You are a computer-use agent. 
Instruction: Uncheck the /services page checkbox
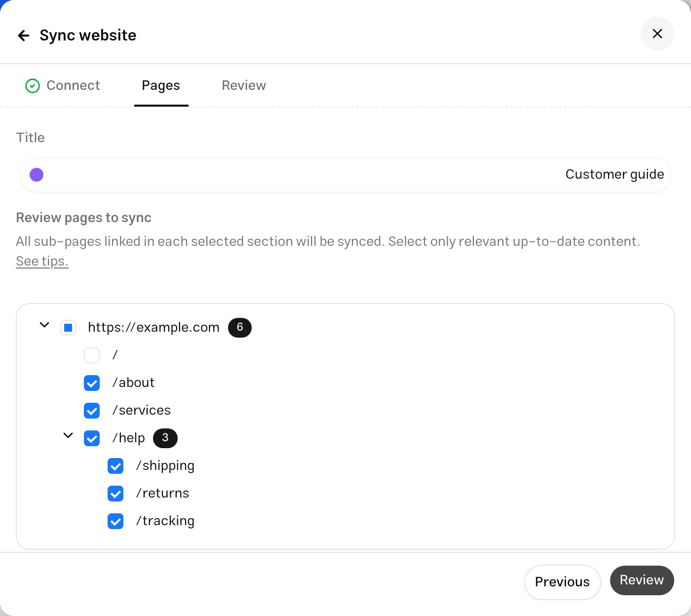[92, 410]
